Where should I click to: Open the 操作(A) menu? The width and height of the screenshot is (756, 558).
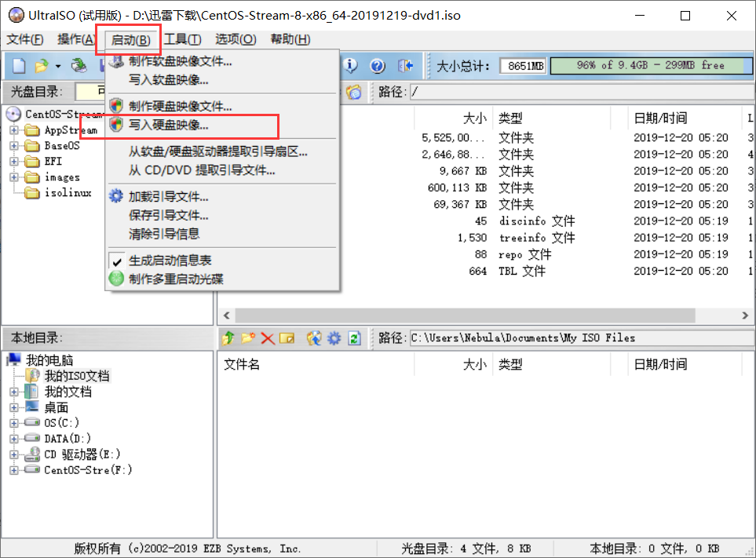[x=75, y=39]
